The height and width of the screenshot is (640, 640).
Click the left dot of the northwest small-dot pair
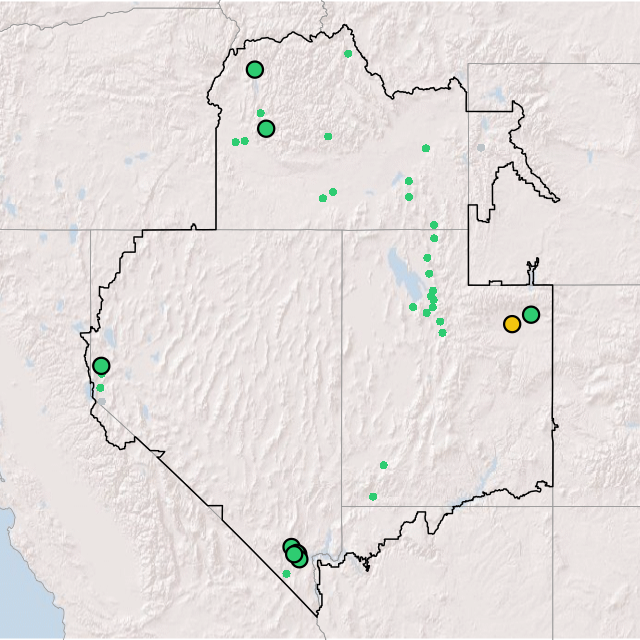tap(235, 142)
